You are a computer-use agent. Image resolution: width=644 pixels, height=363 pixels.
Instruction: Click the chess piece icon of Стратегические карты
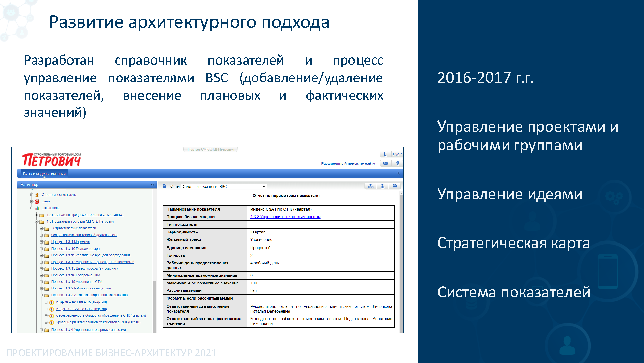(37, 194)
